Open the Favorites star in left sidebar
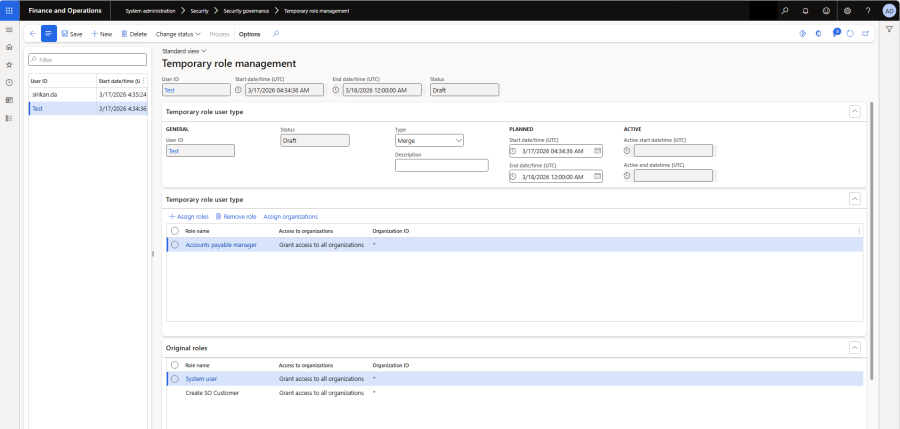The height and width of the screenshot is (429, 900). [9, 64]
